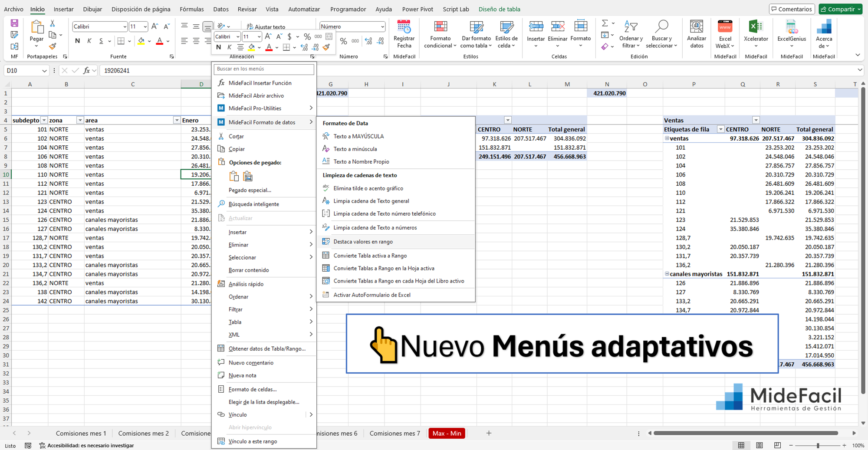Viewport: 868px width, 450px height.
Task: Toggle underline S in the ribbon
Action: (x=101, y=41)
